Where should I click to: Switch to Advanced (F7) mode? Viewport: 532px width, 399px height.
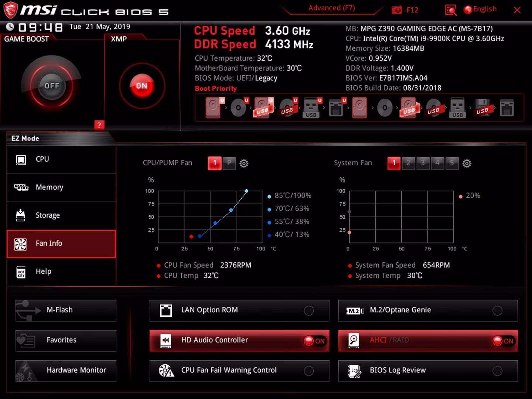pyautogui.click(x=331, y=8)
